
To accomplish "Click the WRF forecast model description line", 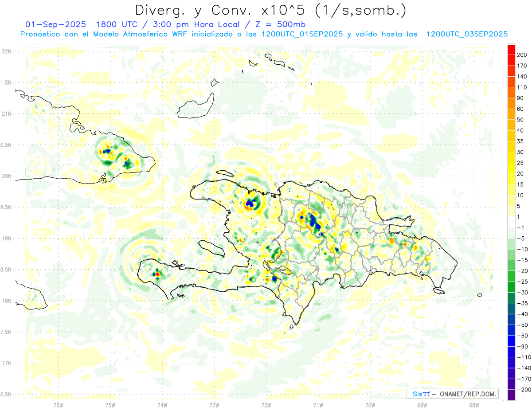I will click(x=264, y=34).
